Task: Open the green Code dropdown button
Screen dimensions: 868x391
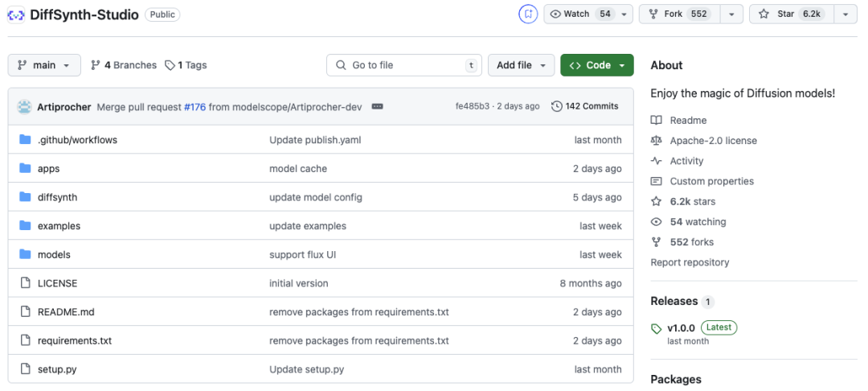Action: [596, 65]
